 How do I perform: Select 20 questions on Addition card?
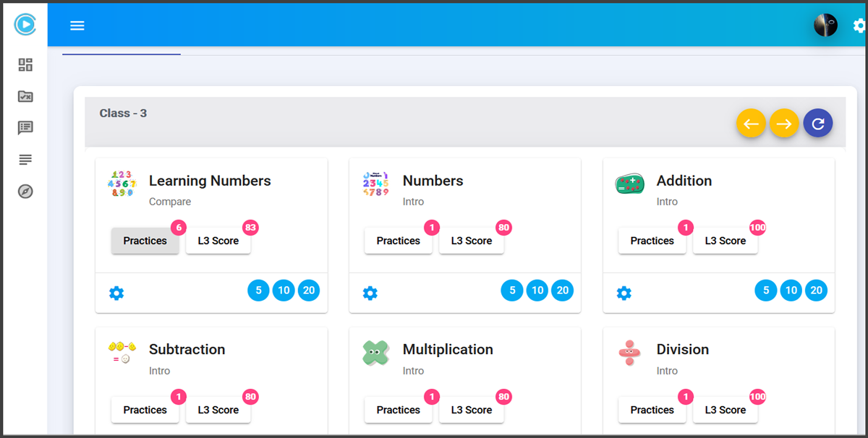click(816, 291)
